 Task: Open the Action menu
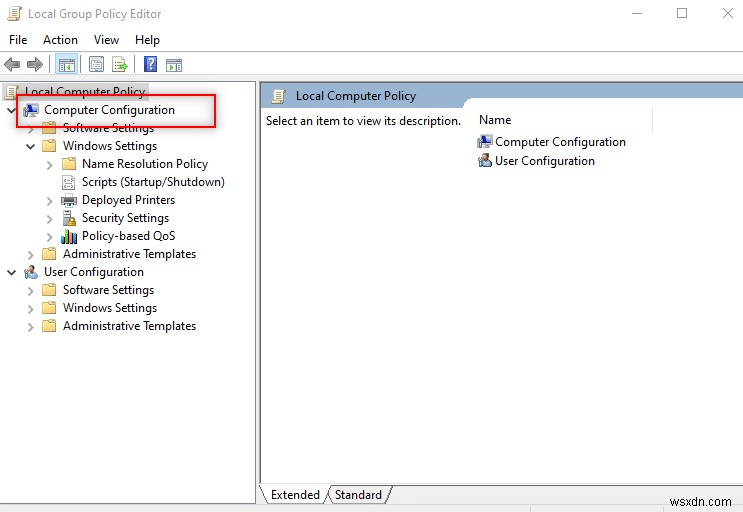point(60,40)
